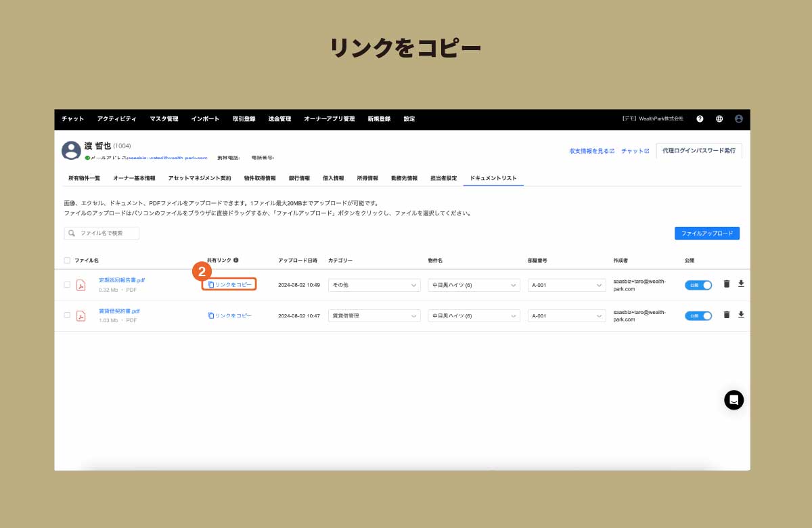The width and height of the screenshot is (812, 528).
Task: Tick the select-all checkbox by ファイル名
Action: click(x=67, y=260)
